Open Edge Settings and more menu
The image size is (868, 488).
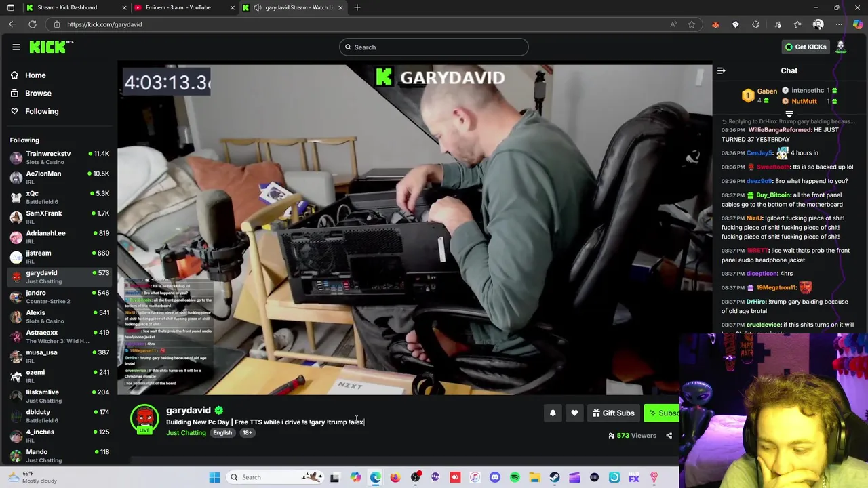(839, 24)
